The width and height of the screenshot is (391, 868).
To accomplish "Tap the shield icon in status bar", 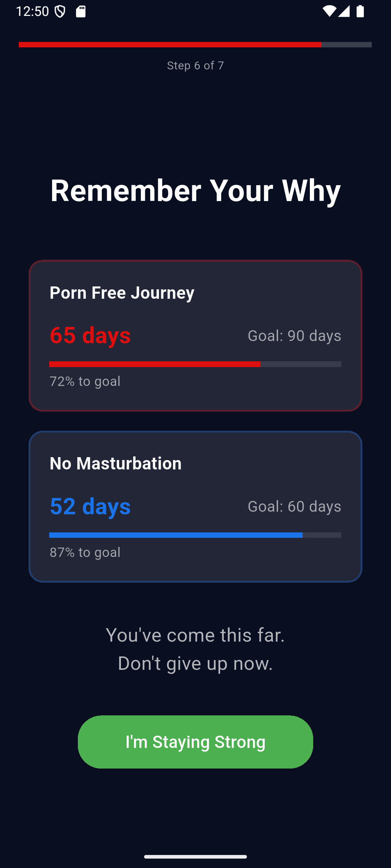I will click(x=60, y=12).
